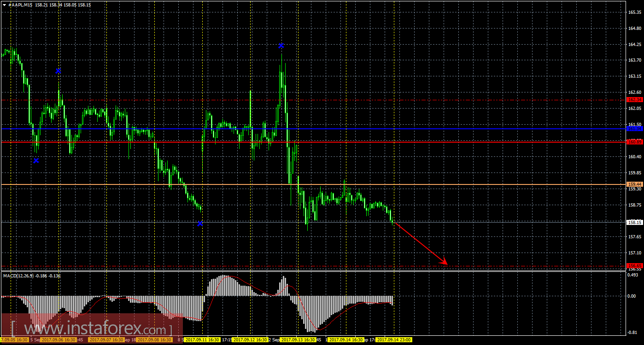
Task: Click the blue X marker at the 164.25 peak
Action: pos(281,46)
